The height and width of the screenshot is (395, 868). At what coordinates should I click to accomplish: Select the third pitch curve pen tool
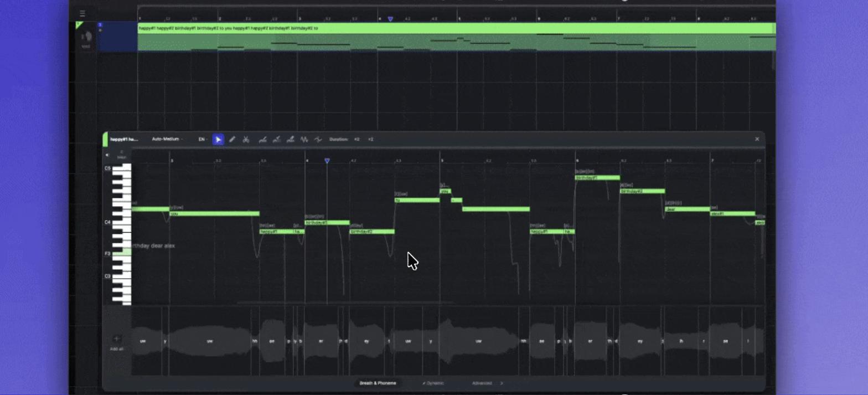pyautogui.click(x=290, y=140)
